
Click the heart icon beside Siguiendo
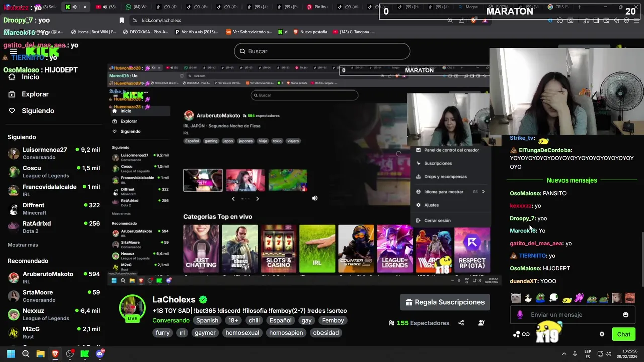12,111
